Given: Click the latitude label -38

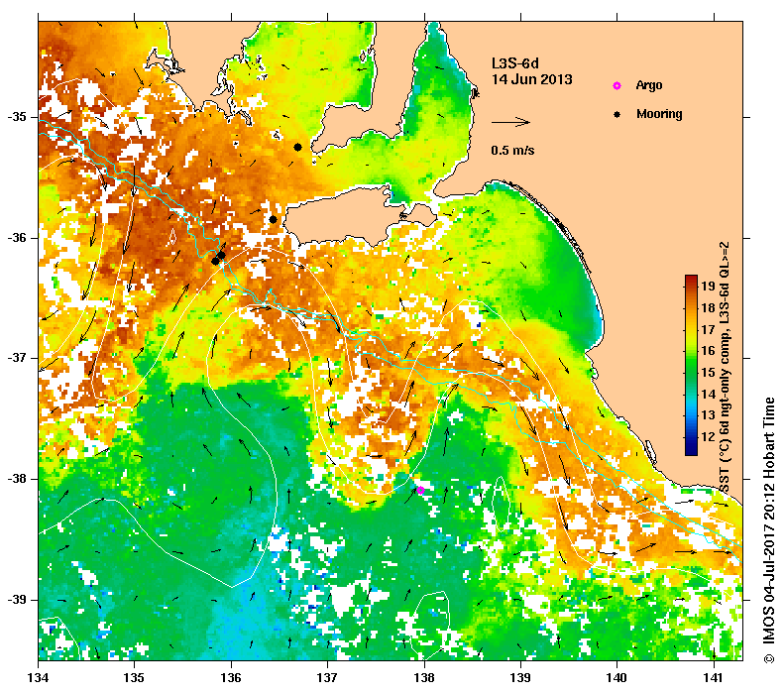Looking at the screenshot, I should (x=17, y=479).
